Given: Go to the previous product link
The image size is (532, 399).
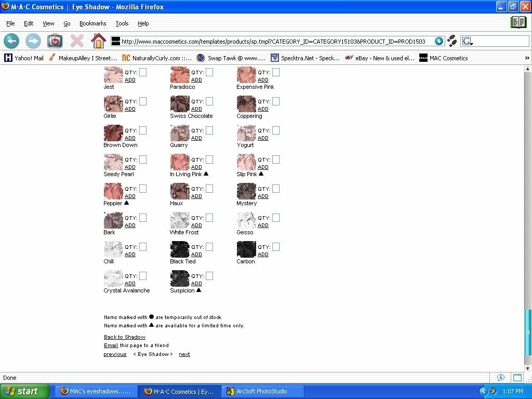Looking at the screenshot, I should [115, 354].
